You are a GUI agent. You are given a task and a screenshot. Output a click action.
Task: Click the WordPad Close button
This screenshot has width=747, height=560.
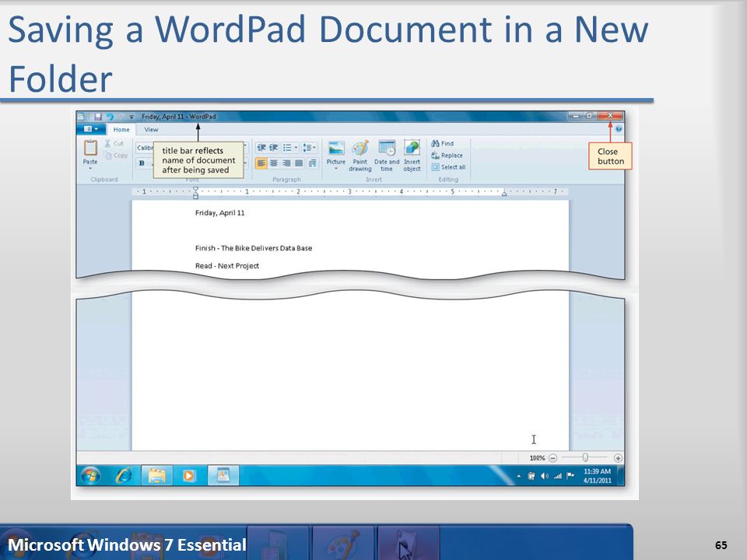click(610, 116)
